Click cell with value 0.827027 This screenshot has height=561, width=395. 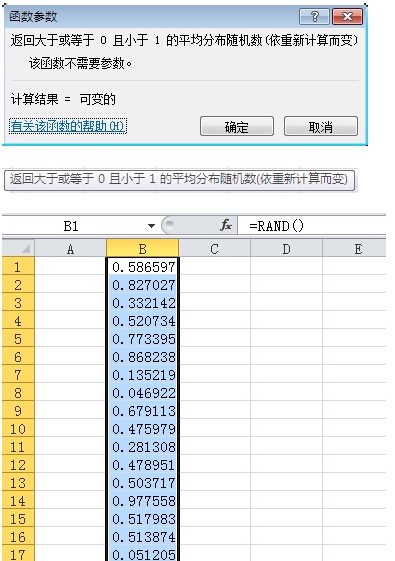(142, 284)
